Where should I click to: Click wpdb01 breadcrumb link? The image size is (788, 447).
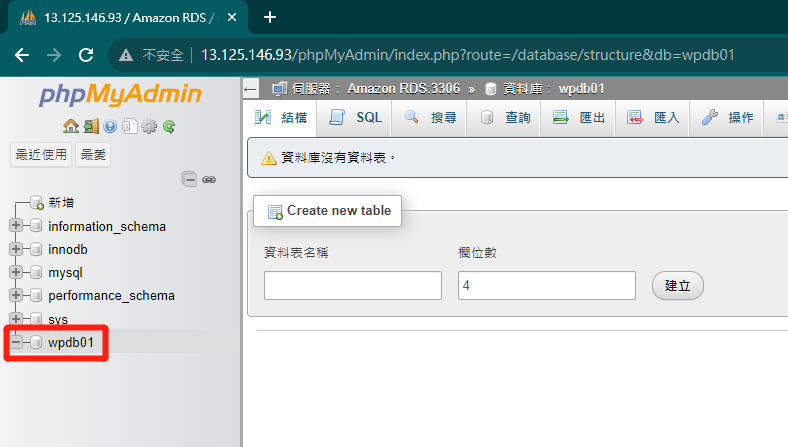(x=581, y=89)
